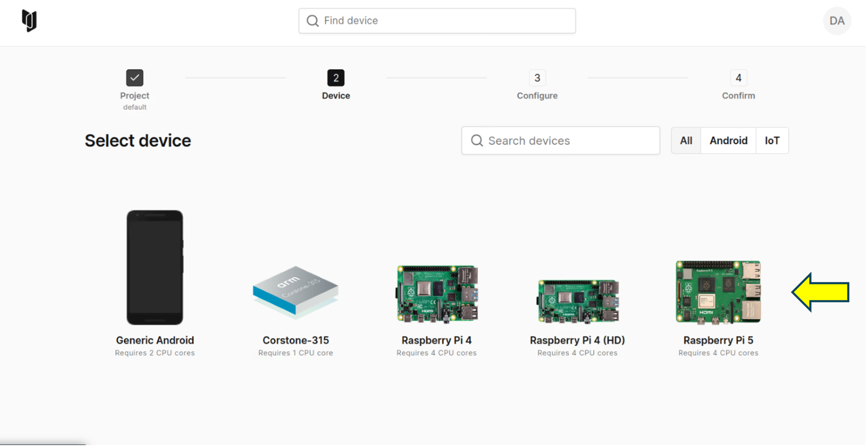Click the step 3 Configure badge

[x=537, y=77]
